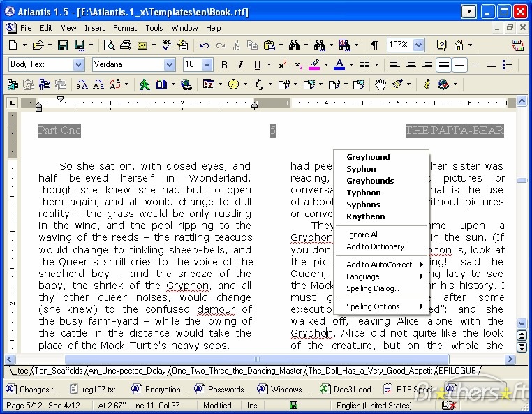Click vertical scrollbar down arrow
Viewport: 532px width, 414px height.
tap(522, 323)
